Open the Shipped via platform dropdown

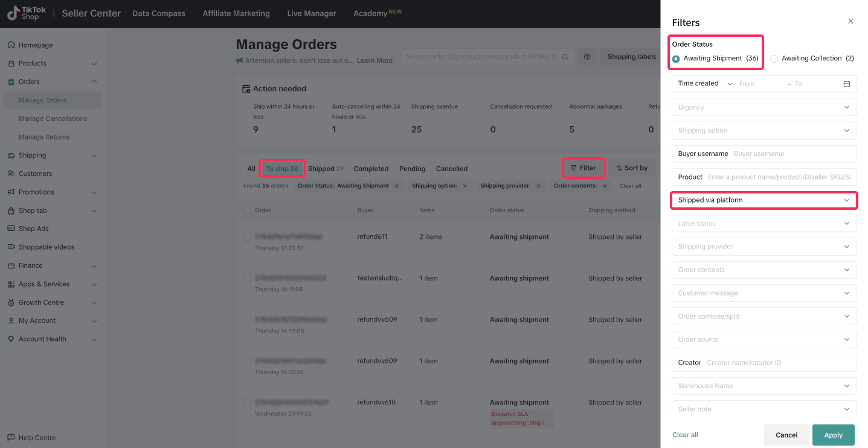pos(764,200)
